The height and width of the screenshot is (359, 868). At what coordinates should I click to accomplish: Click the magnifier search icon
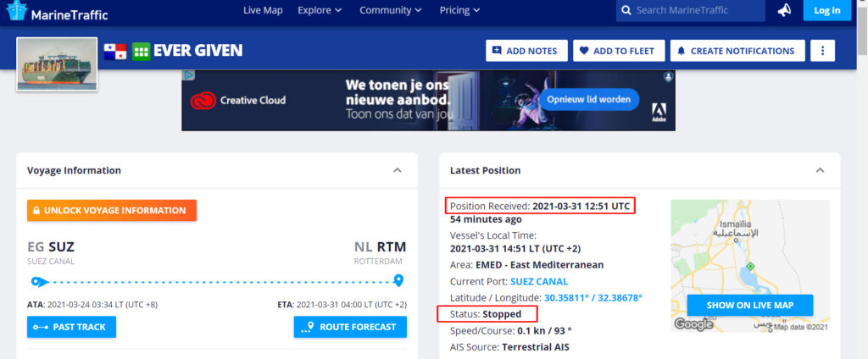[x=626, y=10]
